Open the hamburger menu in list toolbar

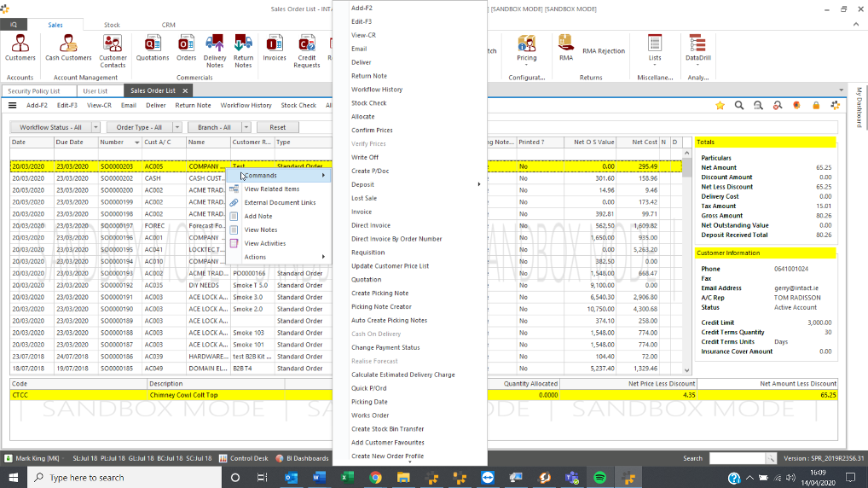click(x=12, y=106)
